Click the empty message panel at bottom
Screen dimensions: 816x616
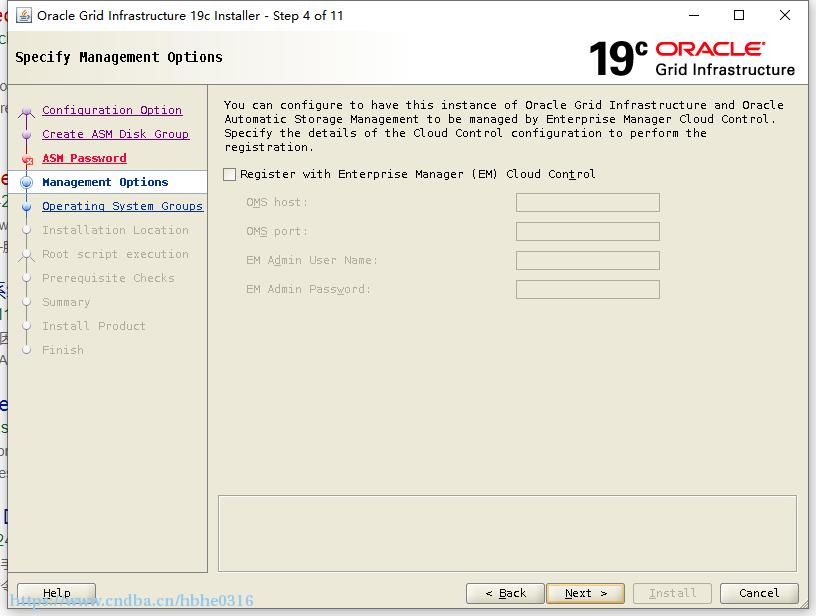[507, 534]
